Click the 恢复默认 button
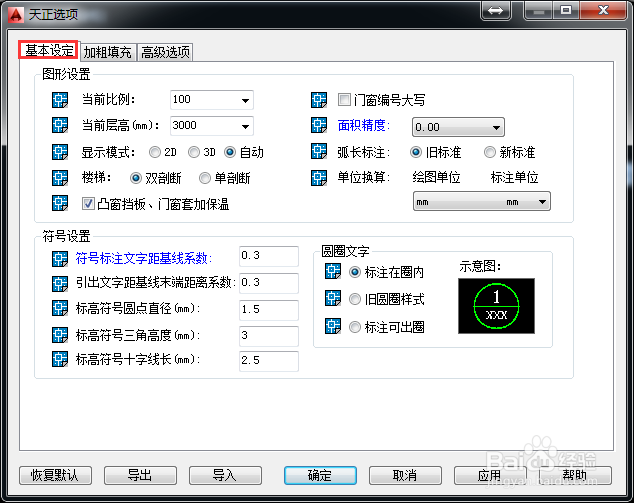The height and width of the screenshot is (503, 634). click(x=55, y=476)
